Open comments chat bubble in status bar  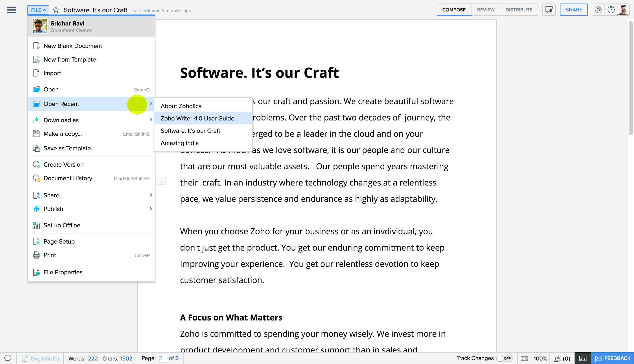(8, 358)
